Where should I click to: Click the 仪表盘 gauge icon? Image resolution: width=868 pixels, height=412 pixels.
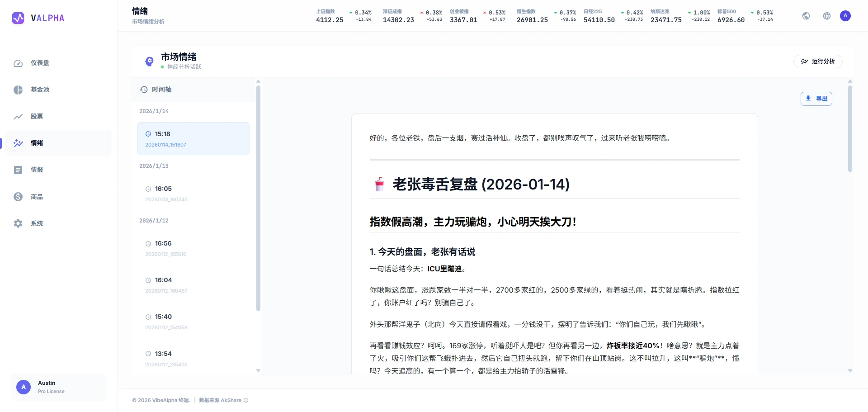(x=18, y=63)
